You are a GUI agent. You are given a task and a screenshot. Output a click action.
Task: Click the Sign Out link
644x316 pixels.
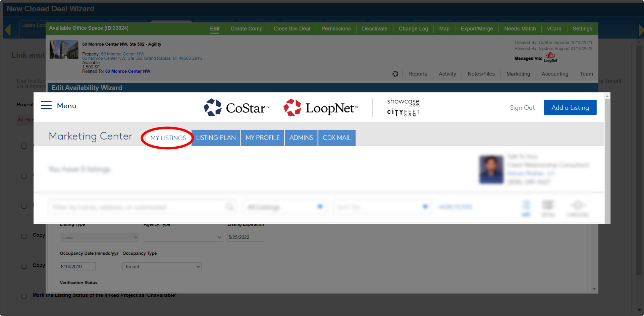[522, 108]
